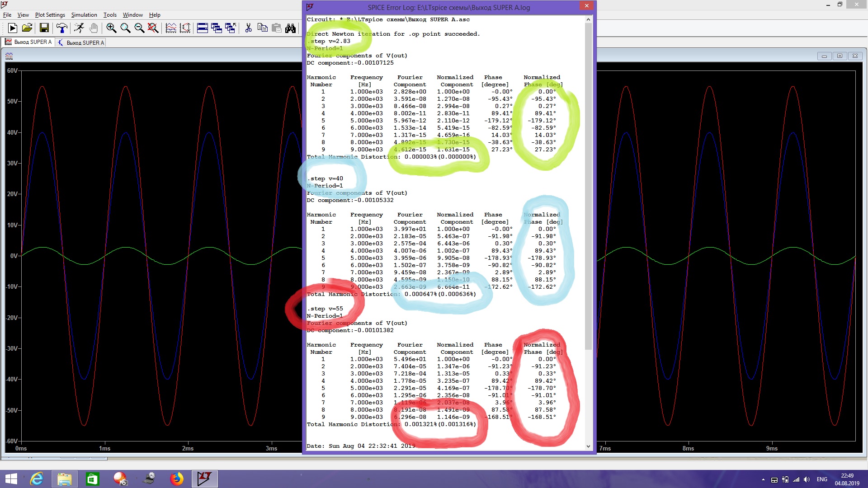Click the 60V vertical axis label
868x488 pixels.
click(12, 70)
